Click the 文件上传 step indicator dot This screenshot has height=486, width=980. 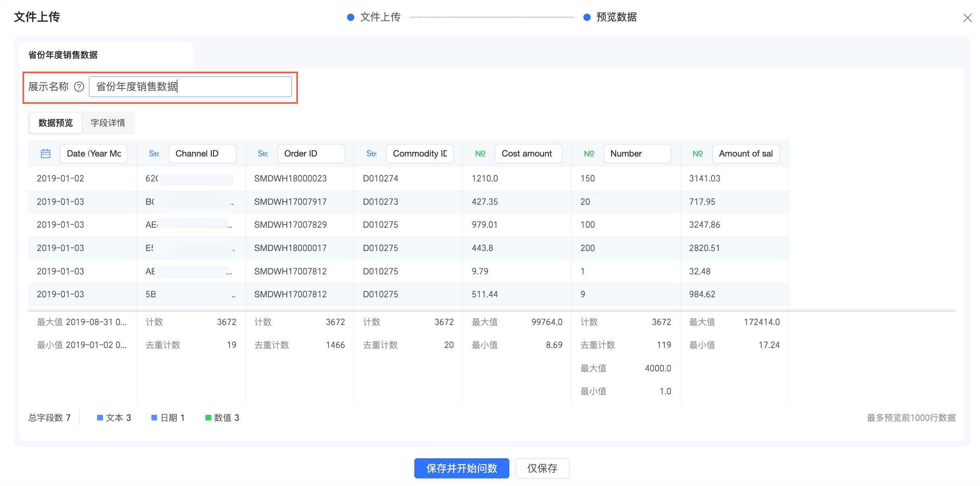pyautogui.click(x=351, y=17)
